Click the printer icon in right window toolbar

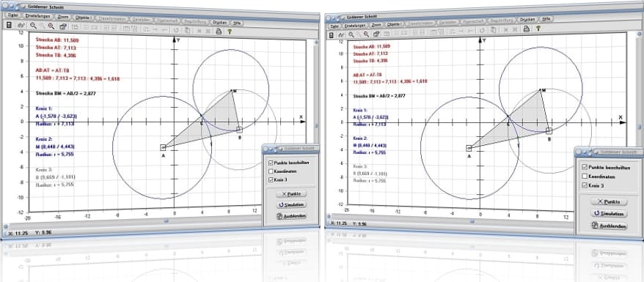[526, 29]
